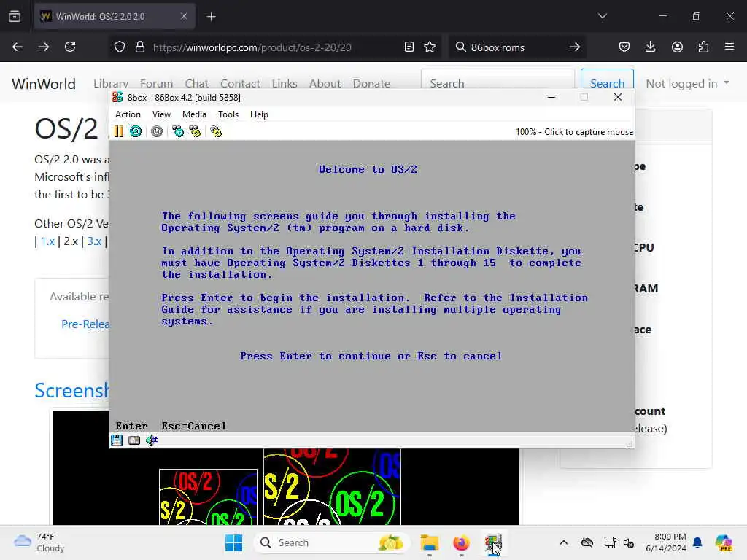Show hidden system tray icons

564,542
